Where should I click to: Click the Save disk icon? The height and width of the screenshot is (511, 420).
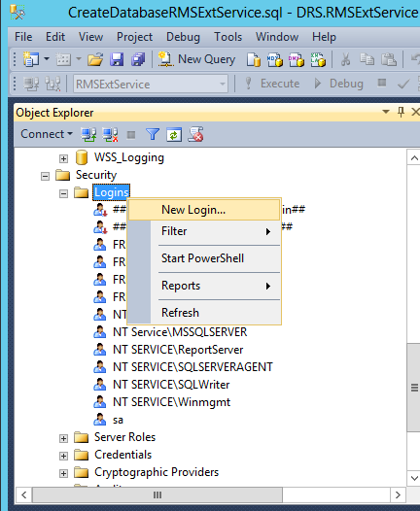pyautogui.click(x=117, y=59)
